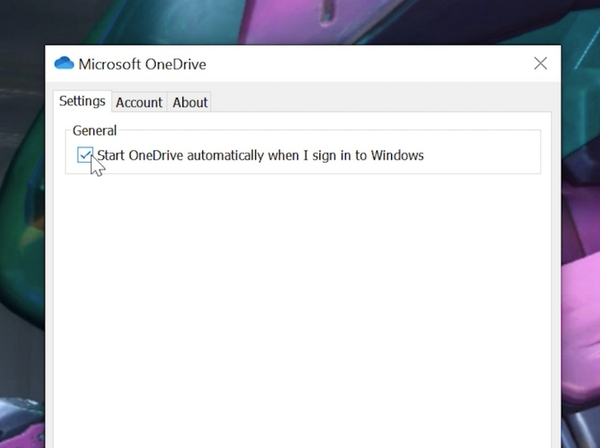Click the word 'Windows' in the checkbox label
600x448 pixels.
click(397, 155)
